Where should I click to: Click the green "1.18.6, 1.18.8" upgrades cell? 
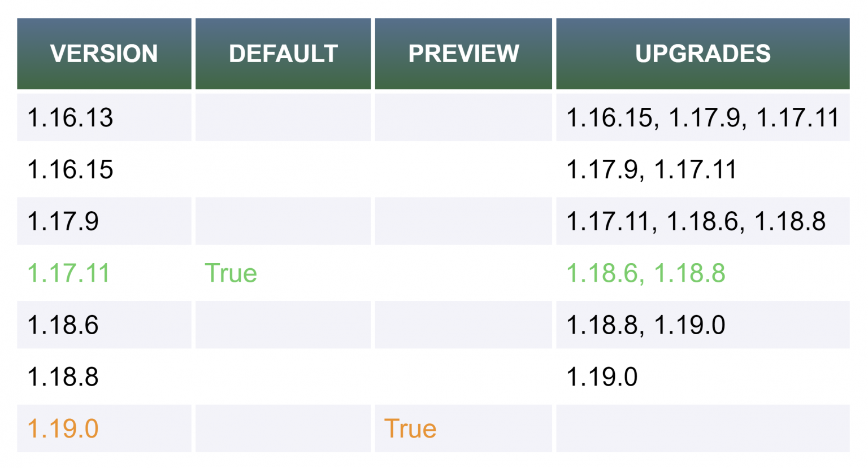pos(646,273)
